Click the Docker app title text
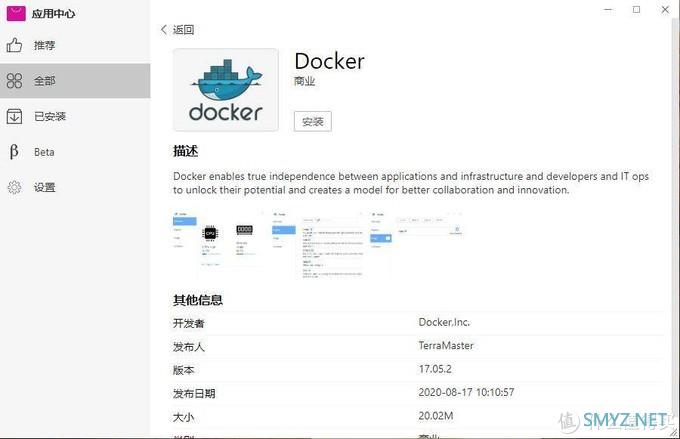Screen dimensions: 680x439 pyautogui.click(x=330, y=61)
